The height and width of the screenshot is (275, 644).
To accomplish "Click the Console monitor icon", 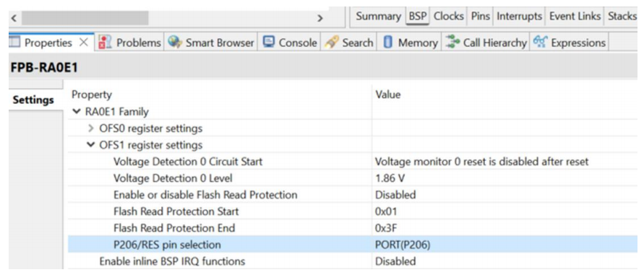I will [269, 43].
